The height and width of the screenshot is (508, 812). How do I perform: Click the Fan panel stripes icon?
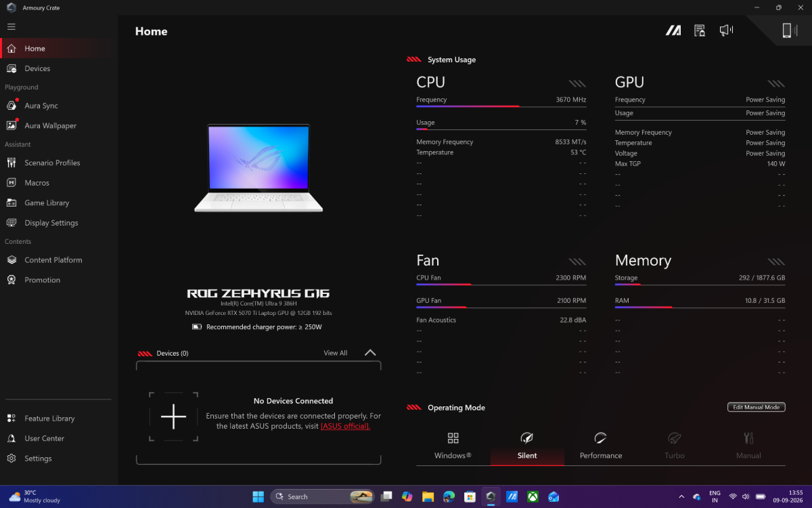click(x=577, y=261)
